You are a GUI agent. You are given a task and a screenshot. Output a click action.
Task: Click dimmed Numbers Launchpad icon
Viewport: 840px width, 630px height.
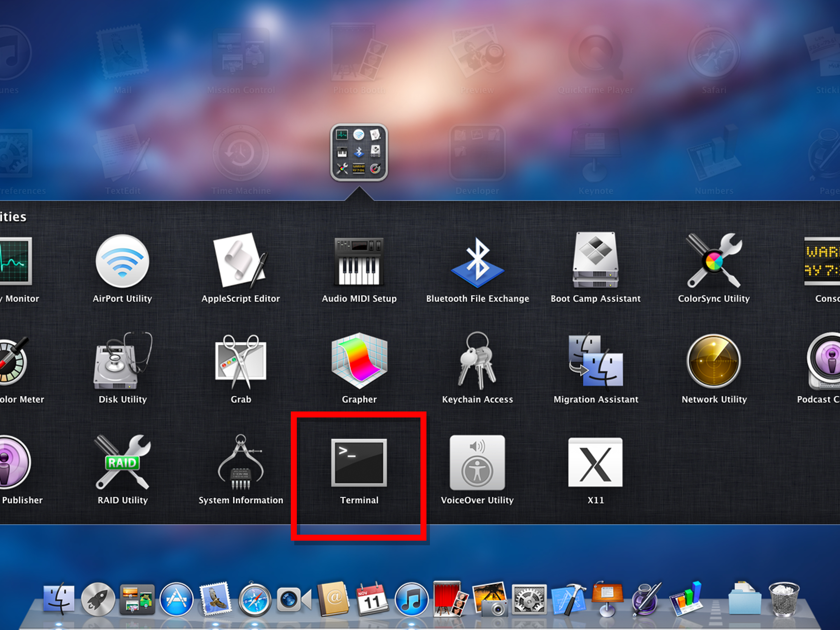tap(714, 152)
